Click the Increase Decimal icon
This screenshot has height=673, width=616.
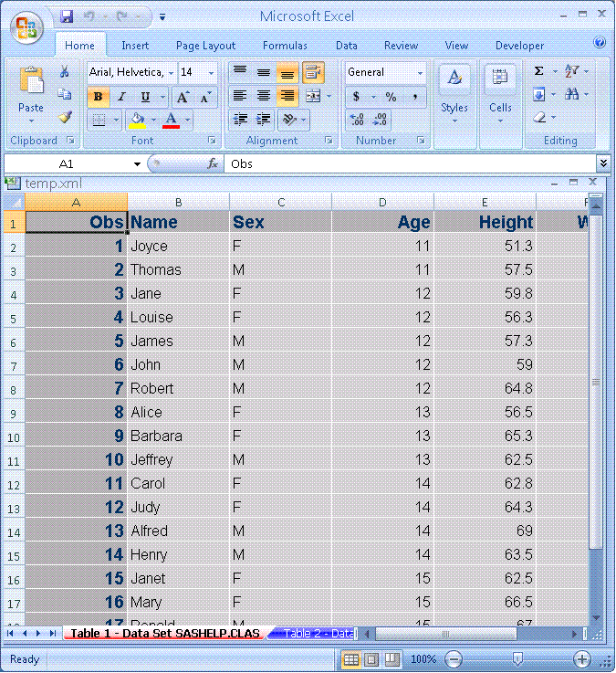(x=357, y=120)
